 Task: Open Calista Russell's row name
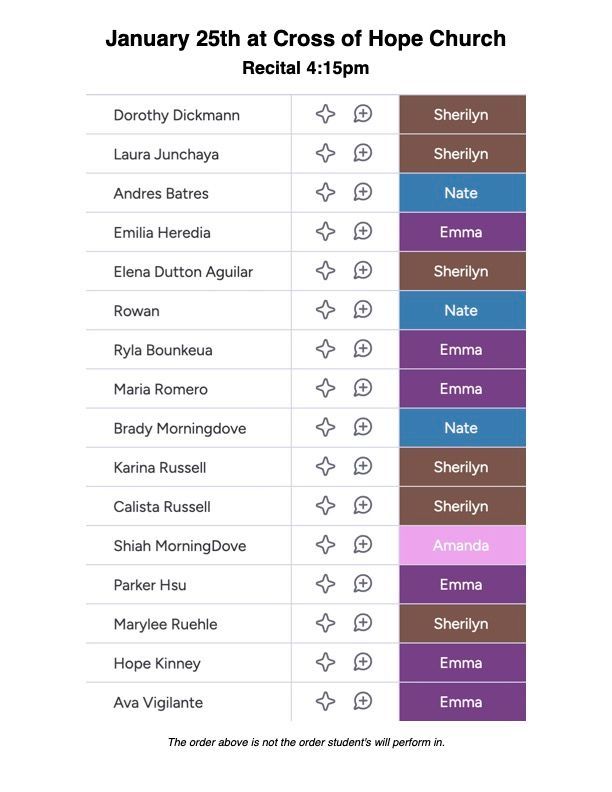click(162, 506)
